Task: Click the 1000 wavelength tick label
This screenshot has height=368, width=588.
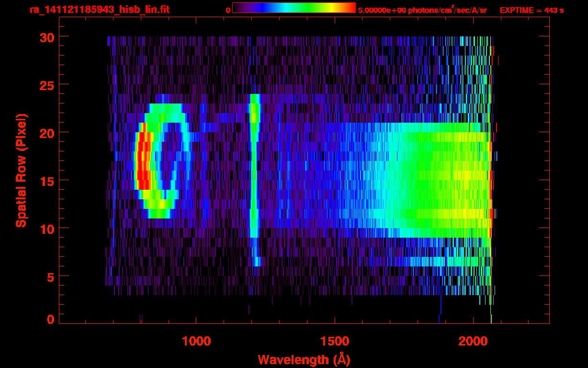Action: coord(196,341)
